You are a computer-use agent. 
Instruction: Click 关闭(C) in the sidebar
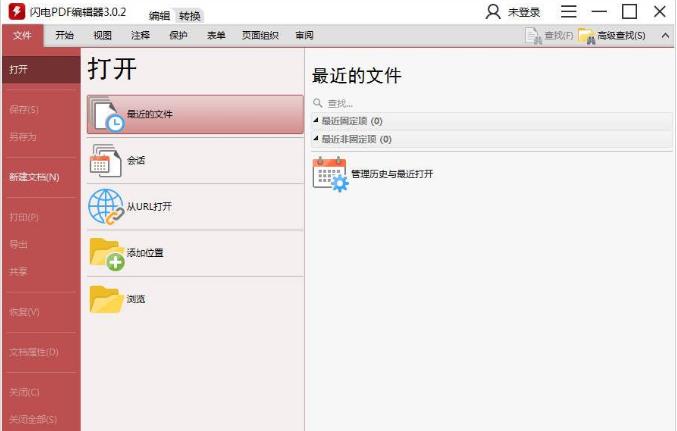tap(25, 392)
